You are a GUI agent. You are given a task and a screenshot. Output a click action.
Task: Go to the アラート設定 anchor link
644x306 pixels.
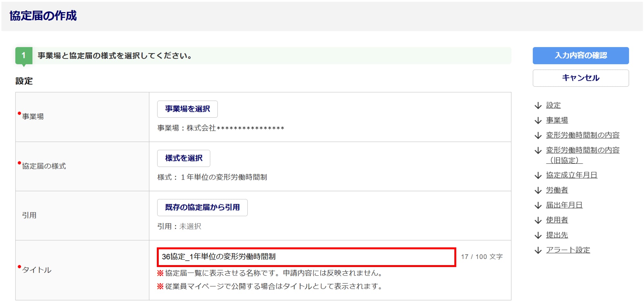tap(568, 250)
